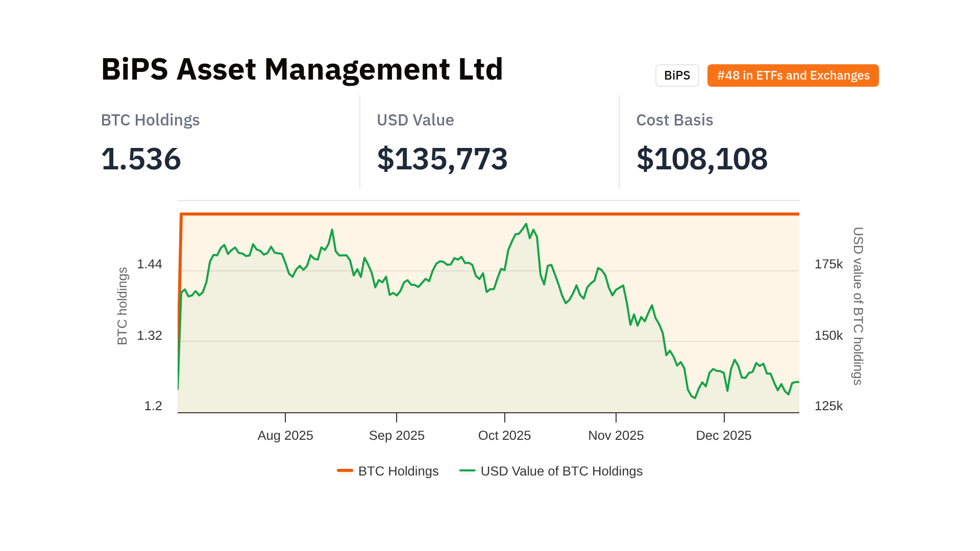This screenshot has width=980, height=551.
Task: Click the #48 in ETFs and Exchanges badge
Action: [793, 76]
